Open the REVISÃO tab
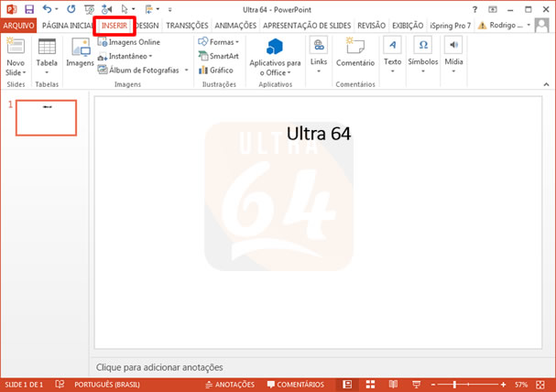 (371, 26)
